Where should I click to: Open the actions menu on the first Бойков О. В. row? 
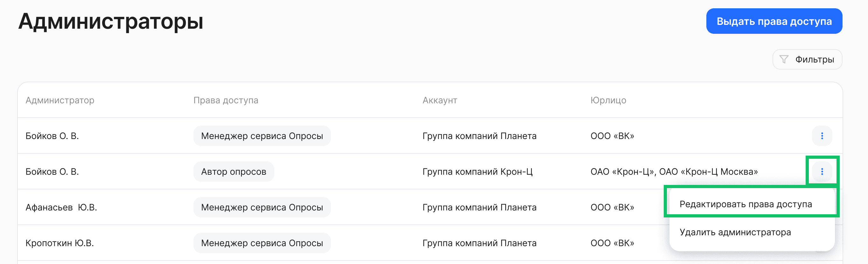click(x=822, y=136)
